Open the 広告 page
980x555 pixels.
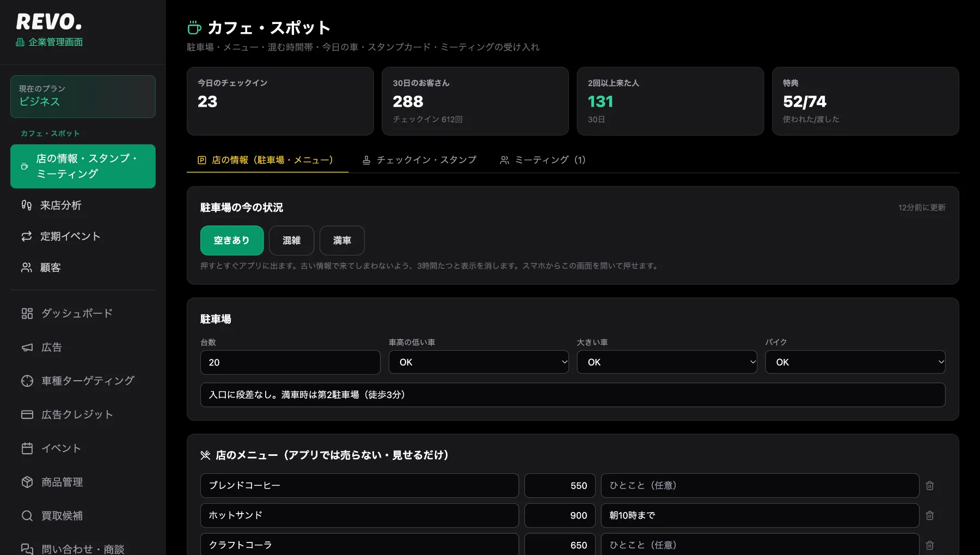(x=83, y=347)
